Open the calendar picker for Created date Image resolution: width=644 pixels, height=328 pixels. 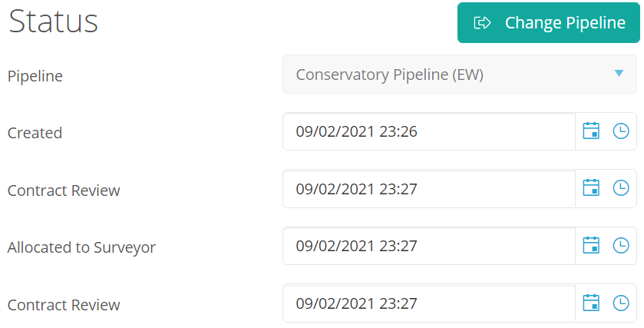[591, 131]
